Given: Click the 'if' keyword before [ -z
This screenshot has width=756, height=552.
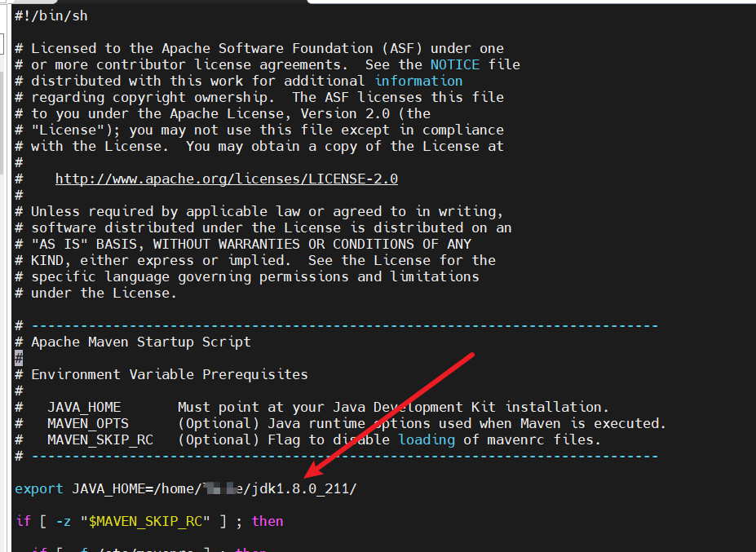Looking at the screenshot, I should (22, 521).
